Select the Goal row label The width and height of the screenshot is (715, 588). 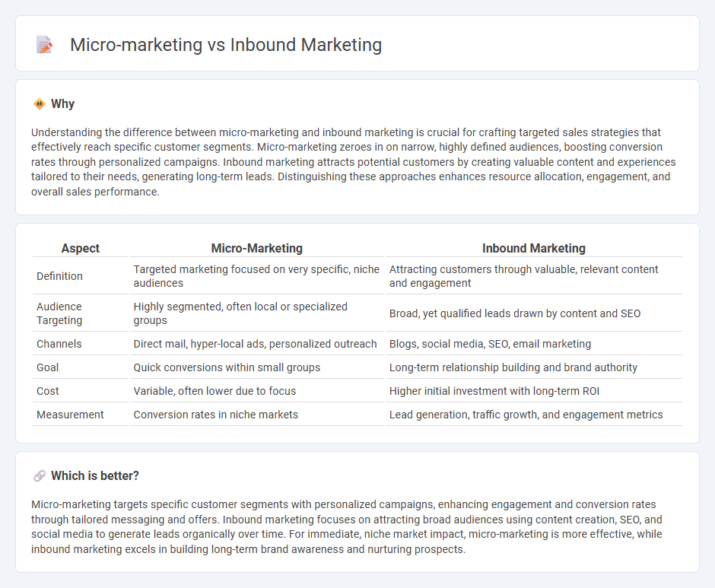(48, 367)
